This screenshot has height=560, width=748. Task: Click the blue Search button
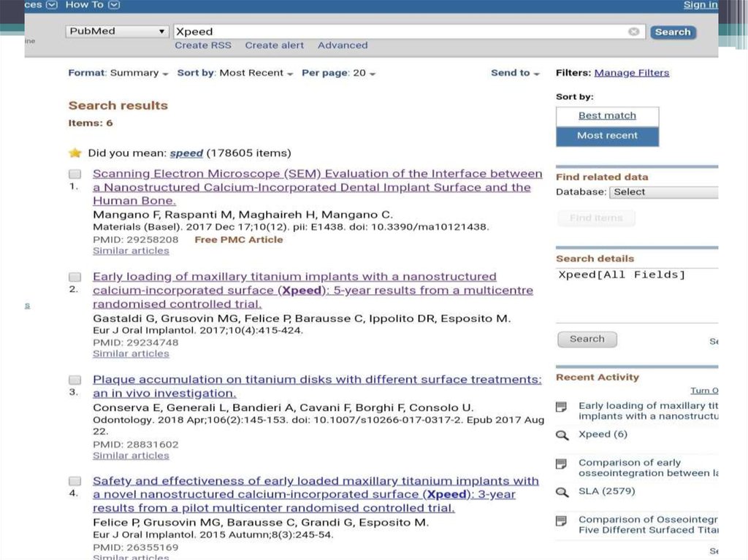pos(673,32)
